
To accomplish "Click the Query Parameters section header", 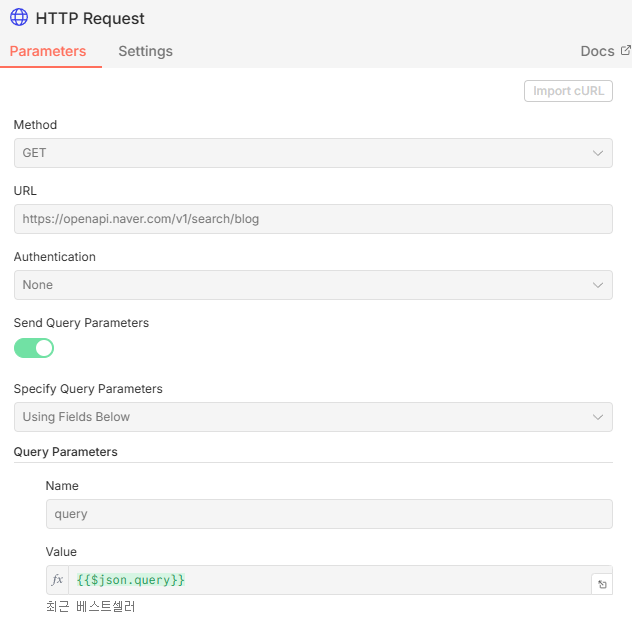I will click(x=65, y=452).
